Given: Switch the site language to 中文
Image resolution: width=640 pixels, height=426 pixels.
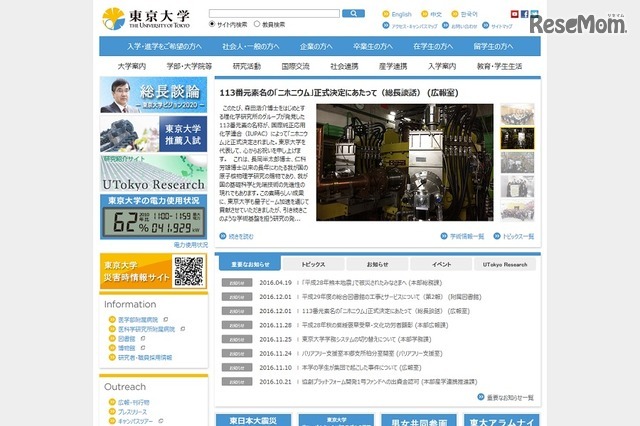Looking at the screenshot, I should tap(436, 14).
